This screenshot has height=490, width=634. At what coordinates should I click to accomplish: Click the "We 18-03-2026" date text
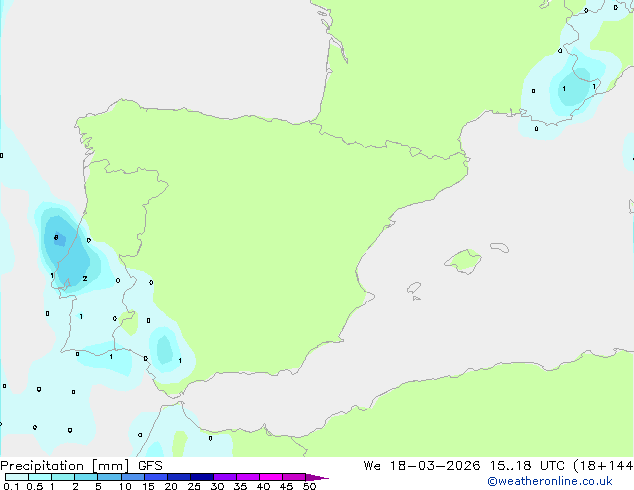coord(422,466)
